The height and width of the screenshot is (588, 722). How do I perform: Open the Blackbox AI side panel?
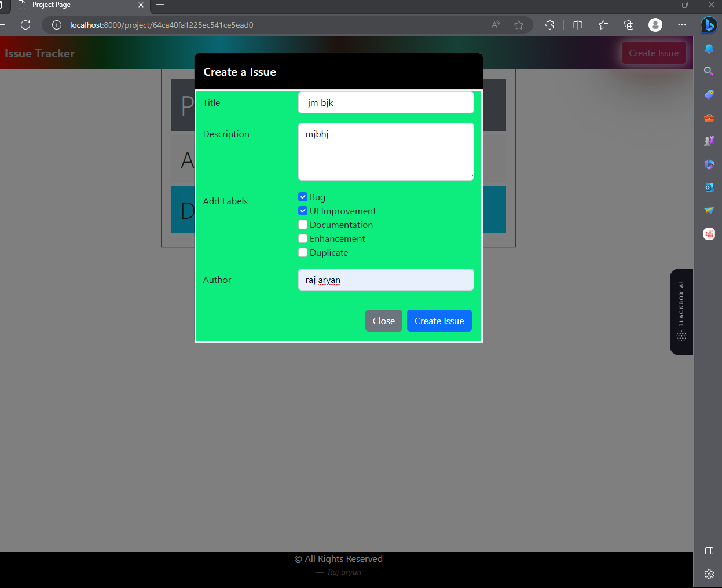pos(681,312)
